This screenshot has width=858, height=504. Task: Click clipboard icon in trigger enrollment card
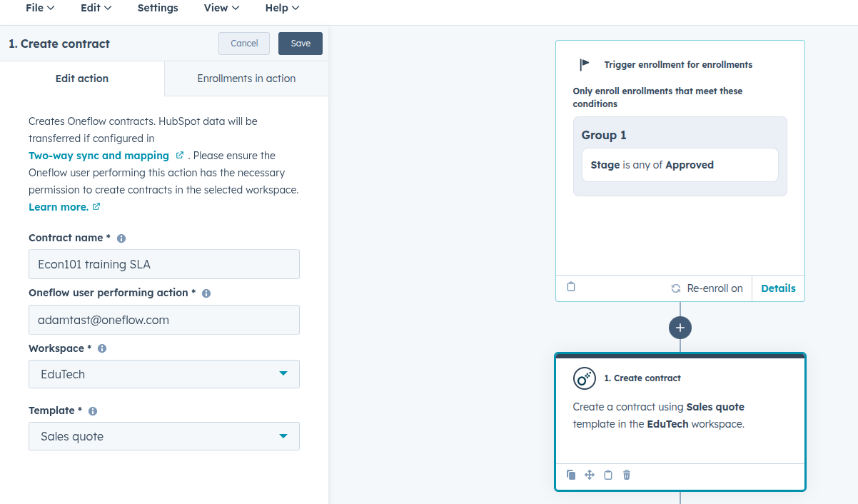click(571, 287)
